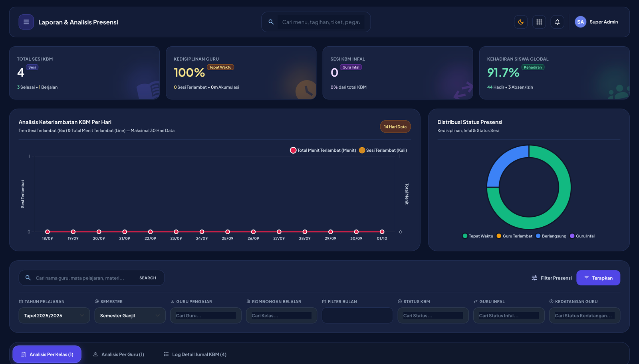Image resolution: width=639 pixels, height=364 pixels.
Task: Open the Cari Guru selector
Action: 206,315
